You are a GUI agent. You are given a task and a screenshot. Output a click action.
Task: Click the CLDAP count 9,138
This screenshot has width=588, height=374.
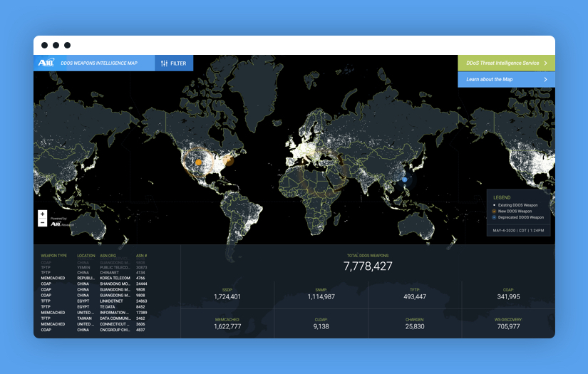click(x=321, y=326)
